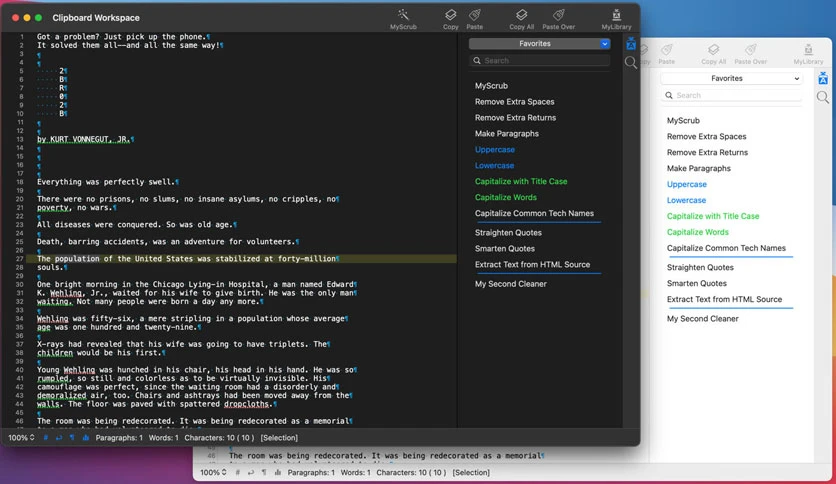Click the Copy All toolbar icon
Screen dimensions: 836x484
(x=521, y=15)
